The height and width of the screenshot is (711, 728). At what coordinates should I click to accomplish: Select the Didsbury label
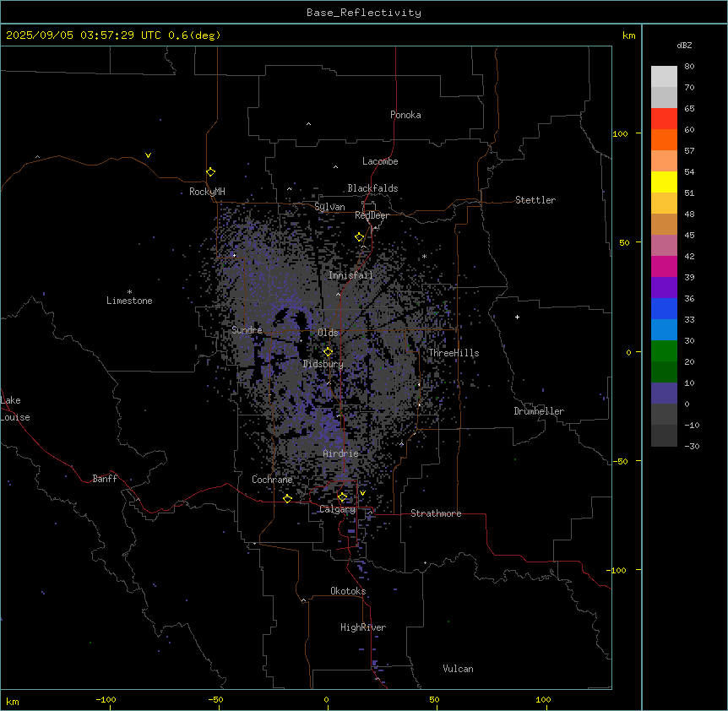(323, 364)
